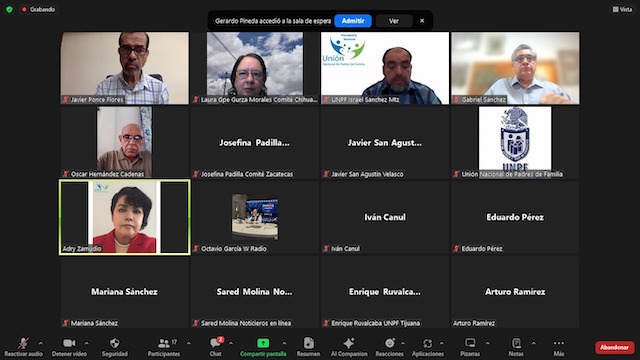This screenshot has height=360, width=640.
Task: Open the Reacciones emoji icon
Action: pos(390,343)
